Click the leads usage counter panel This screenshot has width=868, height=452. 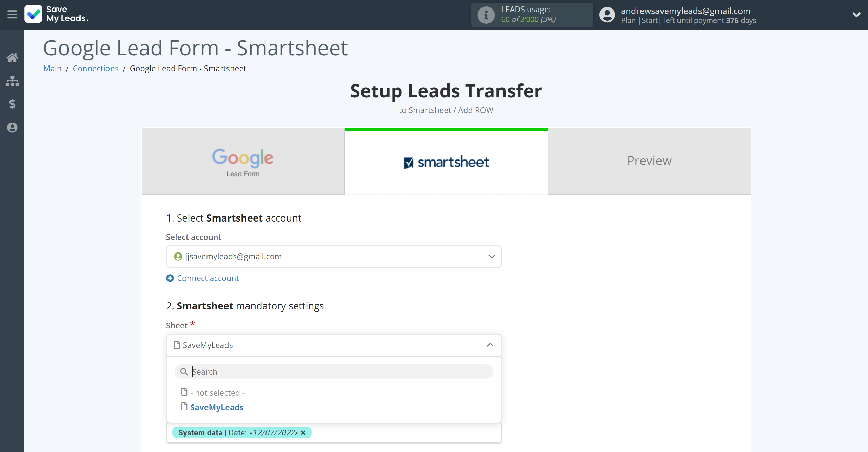pos(532,15)
